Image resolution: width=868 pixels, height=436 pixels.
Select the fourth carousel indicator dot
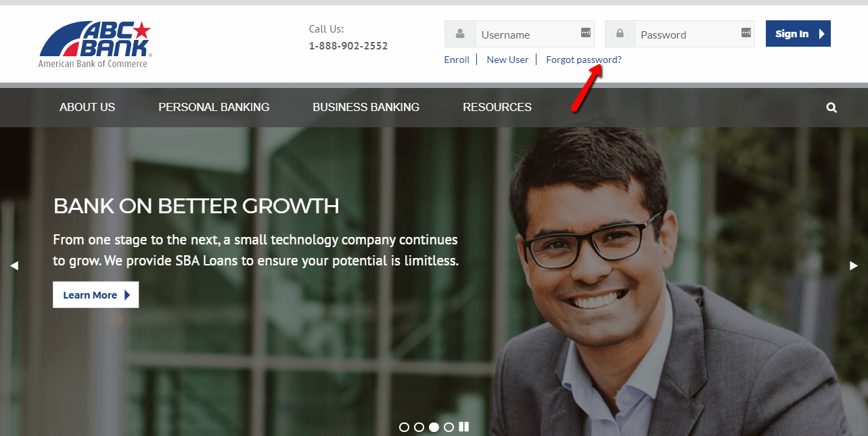click(x=449, y=427)
